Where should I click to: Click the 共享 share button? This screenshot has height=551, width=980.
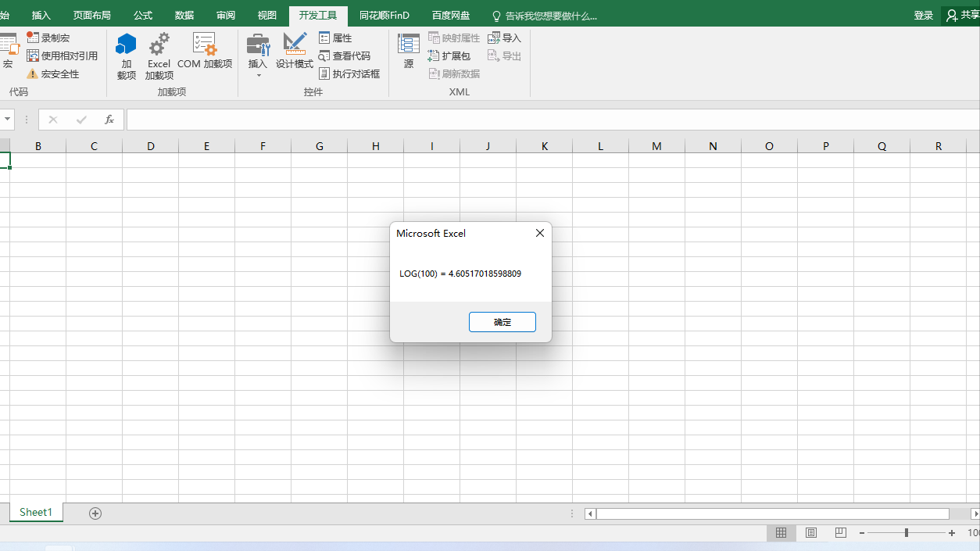pos(962,16)
